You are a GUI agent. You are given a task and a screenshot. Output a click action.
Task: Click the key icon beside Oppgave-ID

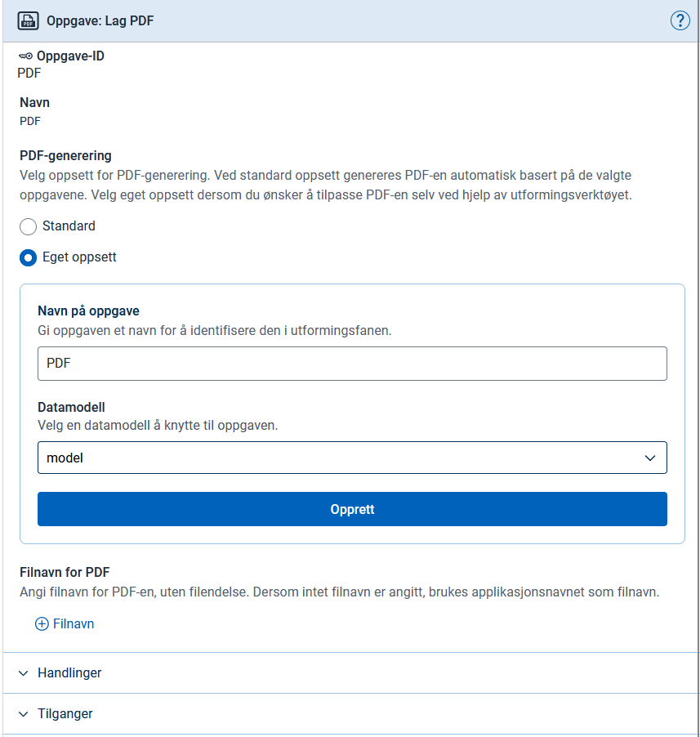point(25,56)
